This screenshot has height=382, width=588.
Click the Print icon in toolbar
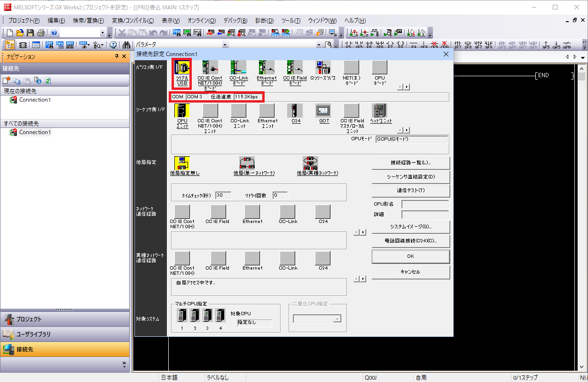pos(40,33)
